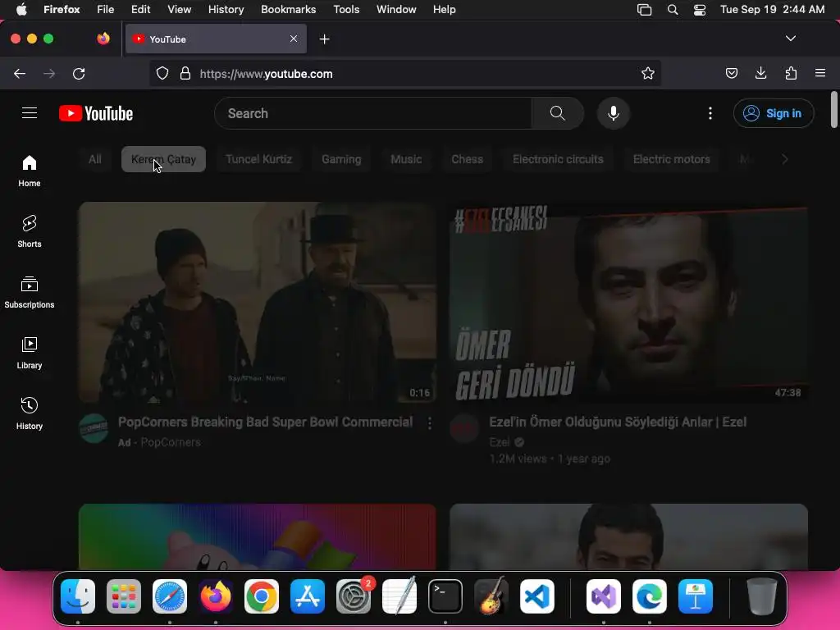Click the Firefox back arrow
This screenshot has height=630, width=840.
point(20,73)
